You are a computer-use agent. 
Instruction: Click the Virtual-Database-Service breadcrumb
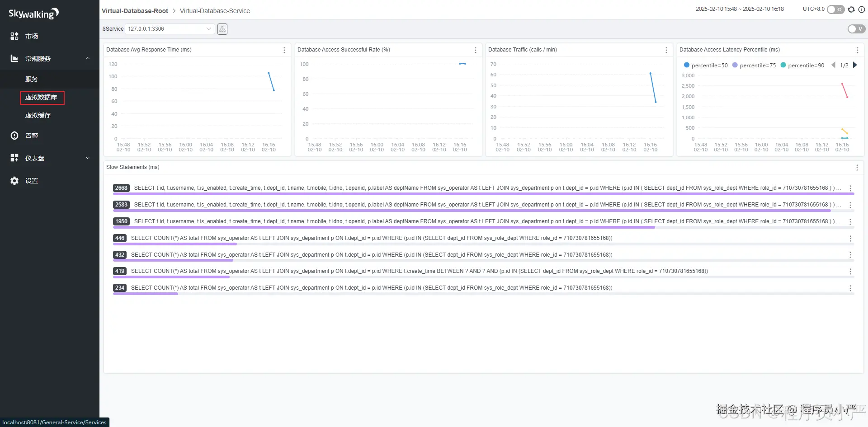tap(215, 11)
